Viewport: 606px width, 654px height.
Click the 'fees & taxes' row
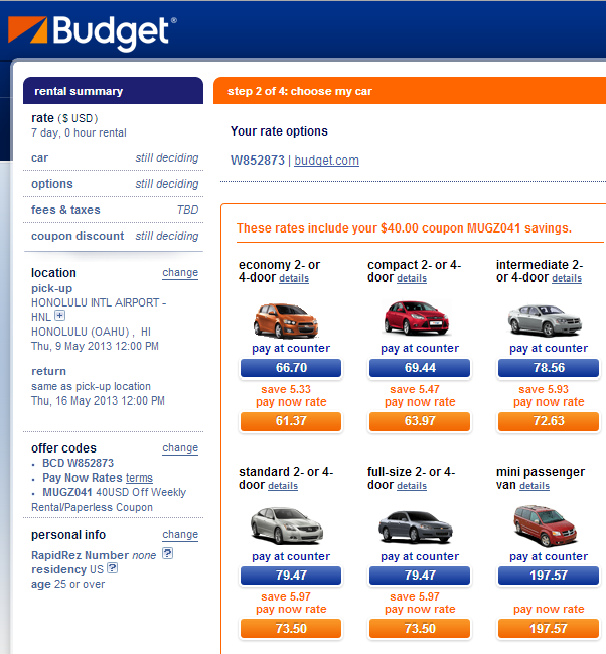coord(114,210)
